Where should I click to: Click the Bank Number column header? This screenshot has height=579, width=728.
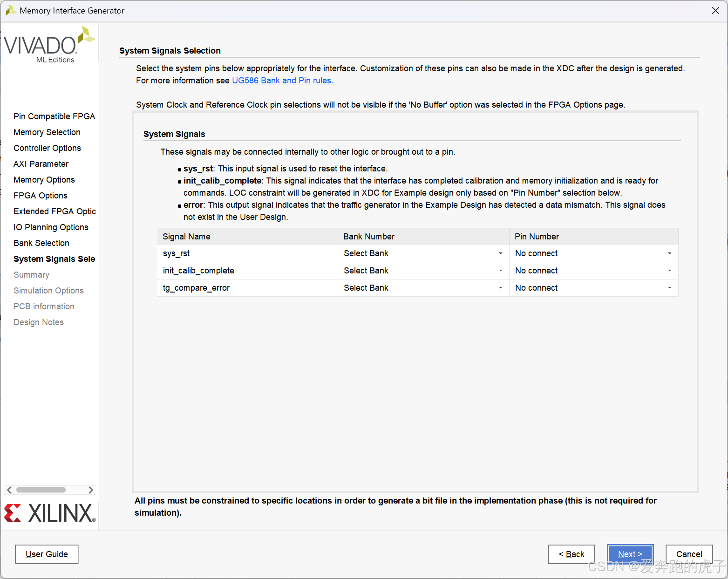(423, 237)
